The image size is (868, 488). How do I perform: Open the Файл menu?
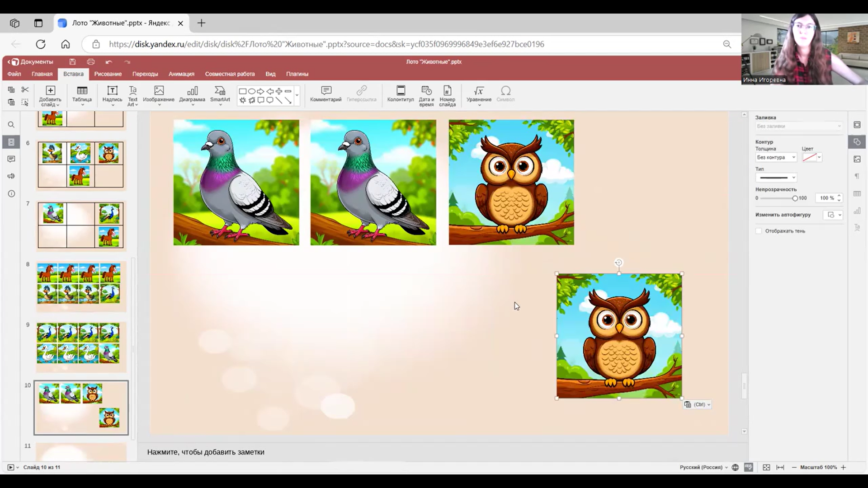[14, 74]
